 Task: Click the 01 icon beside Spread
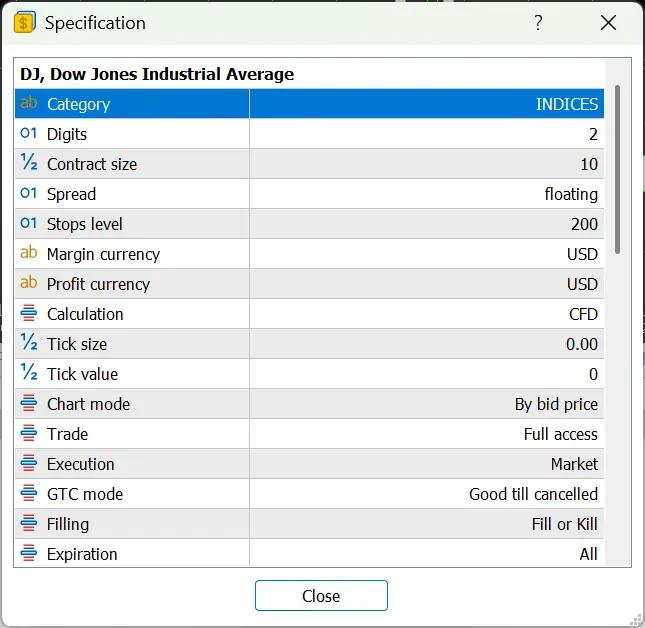(x=29, y=193)
